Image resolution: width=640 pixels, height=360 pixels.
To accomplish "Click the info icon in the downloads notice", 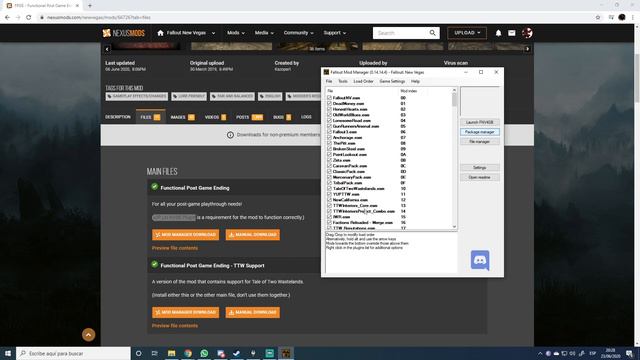I will point(230,135).
